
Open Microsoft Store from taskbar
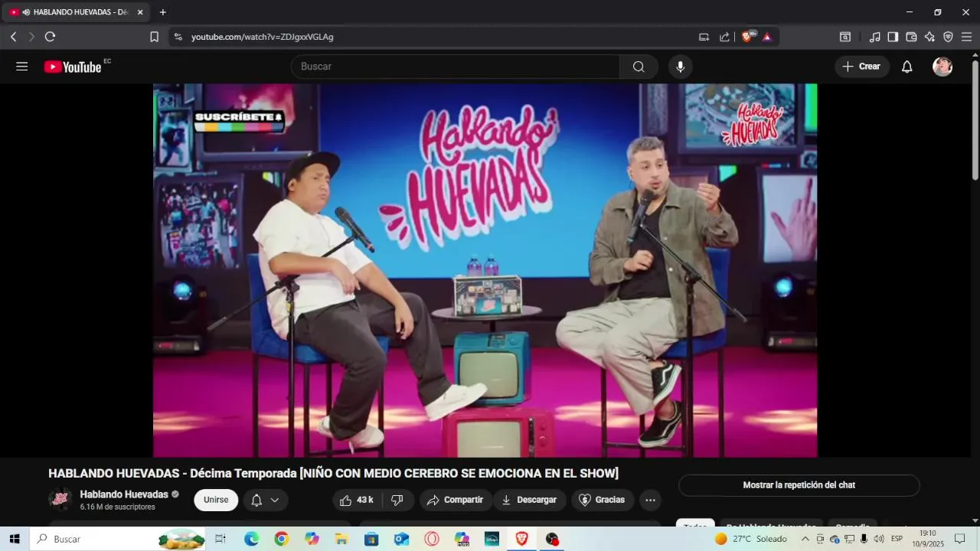click(371, 539)
